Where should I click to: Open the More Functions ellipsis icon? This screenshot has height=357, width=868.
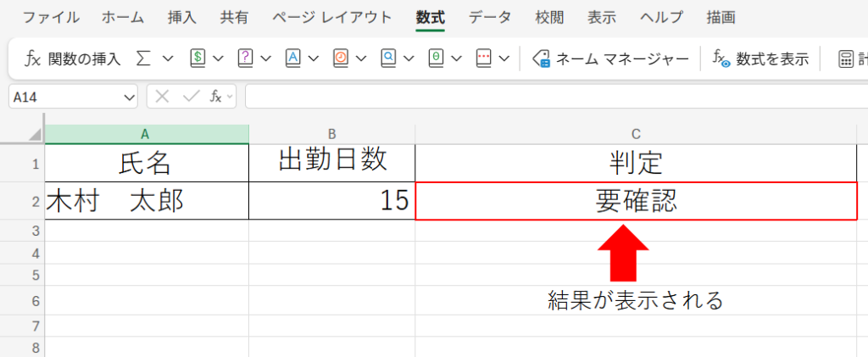click(x=483, y=59)
